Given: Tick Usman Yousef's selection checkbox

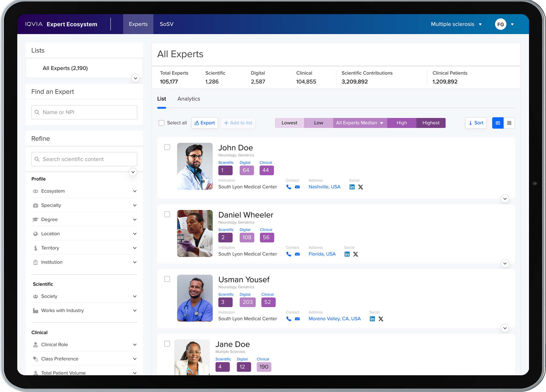Looking at the screenshot, I should pos(167,279).
